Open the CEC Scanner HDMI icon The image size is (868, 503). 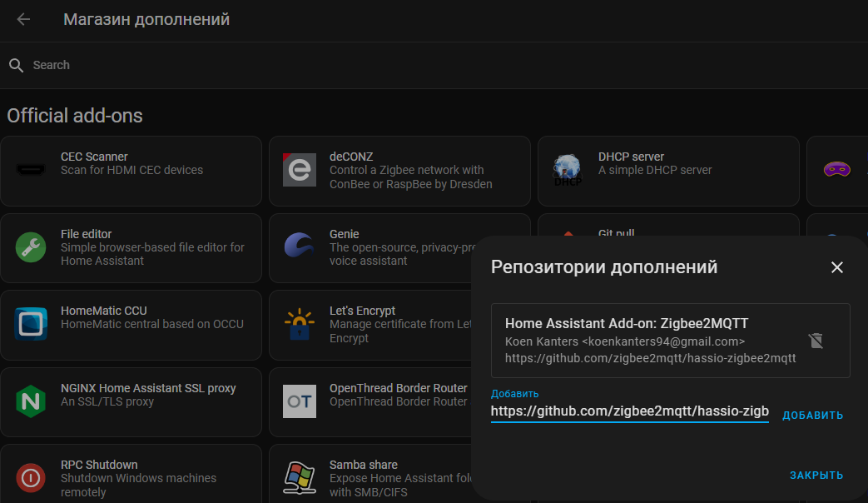31,170
